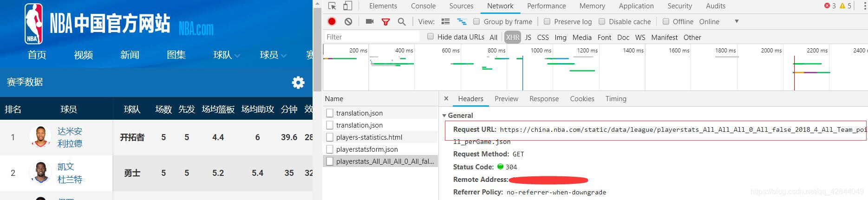Switch to the Audits tab
Viewport: 868px width, 200px height.
pyautogui.click(x=716, y=6)
